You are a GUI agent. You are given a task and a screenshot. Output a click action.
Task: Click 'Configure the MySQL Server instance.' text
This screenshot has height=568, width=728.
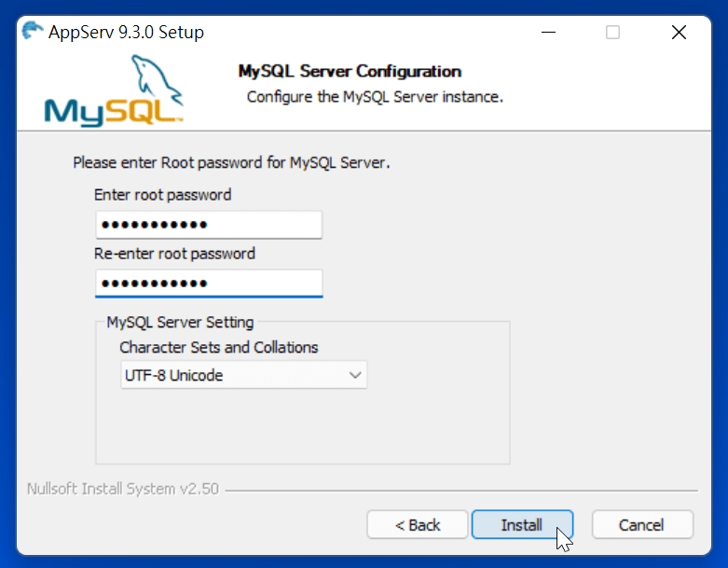pyautogui.click(x=375, y=97)
